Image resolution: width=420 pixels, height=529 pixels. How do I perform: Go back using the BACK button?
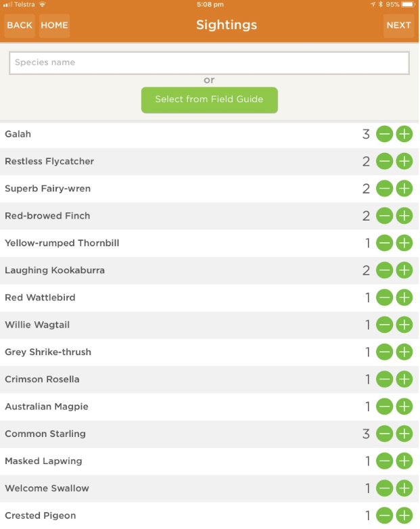tap(20, 26)
